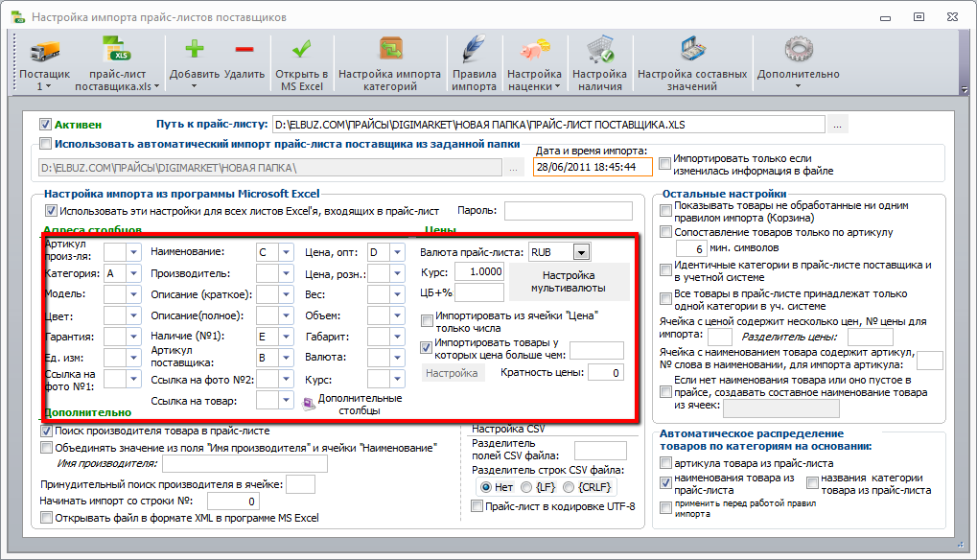This screenshot has height=560, width=977.
Task: Click the Поставщик 1 truck icon
Action: pos(44,51)
